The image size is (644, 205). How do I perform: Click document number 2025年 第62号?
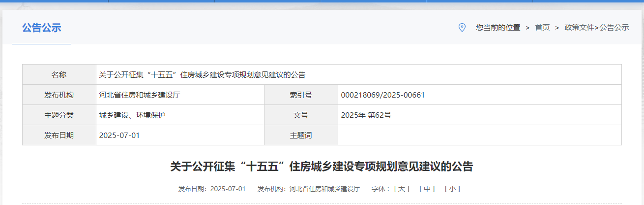(366, 115)
